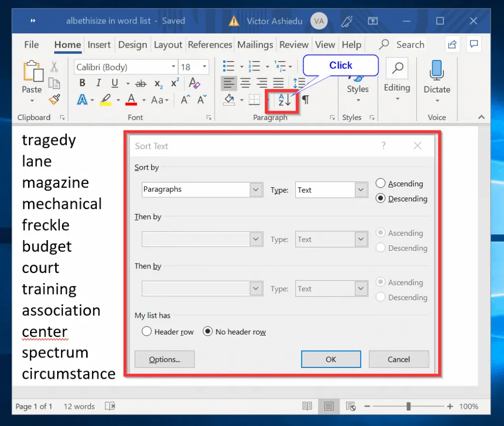Collapse the ribbon chevron
Viewport: 504px width, 426px height.
point(481,117)
